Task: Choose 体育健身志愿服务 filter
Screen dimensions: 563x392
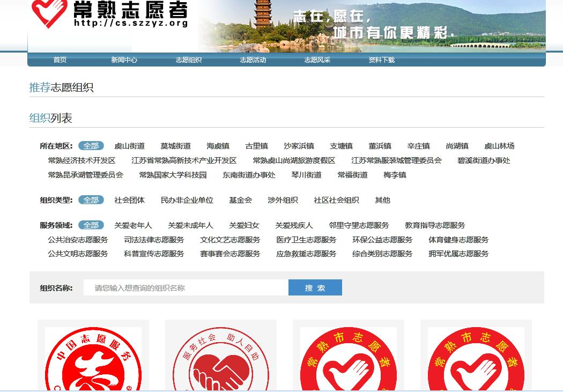Action: [458, 239]
